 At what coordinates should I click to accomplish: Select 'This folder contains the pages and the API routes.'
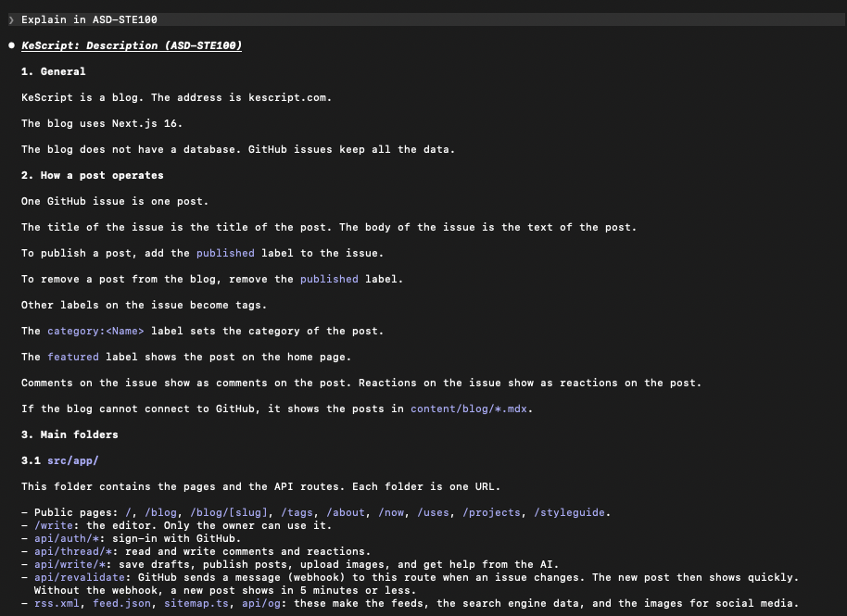coord(183,486)
